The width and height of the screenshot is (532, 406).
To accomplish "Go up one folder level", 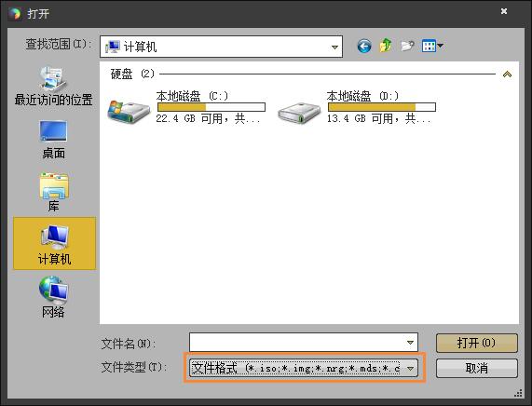I will 386,46.
